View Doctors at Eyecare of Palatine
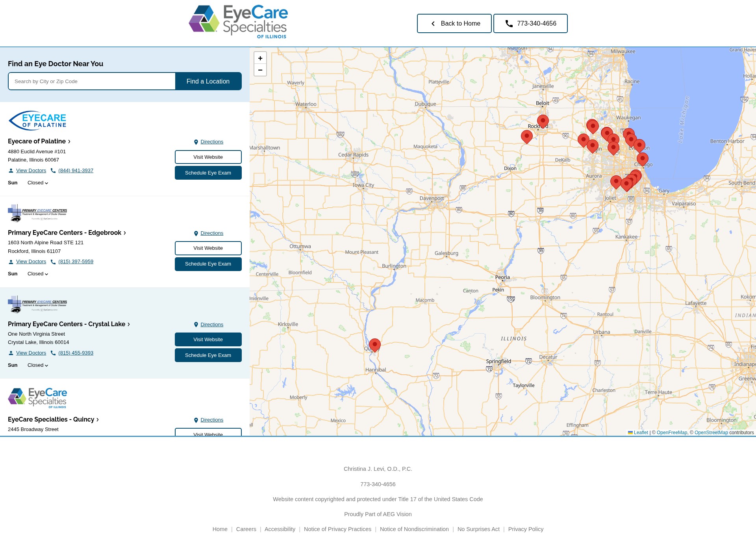756x550 pixels. tap(31, 171)
